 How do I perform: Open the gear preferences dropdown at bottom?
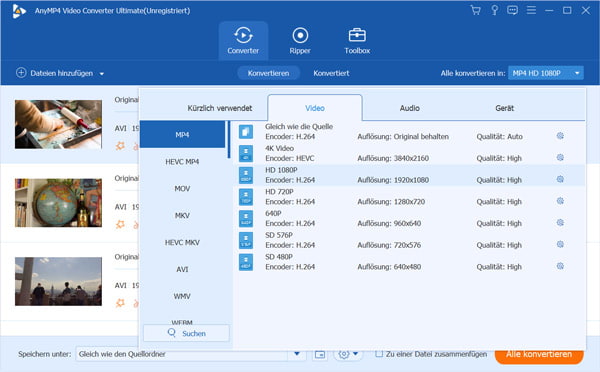tap(348, 354)
